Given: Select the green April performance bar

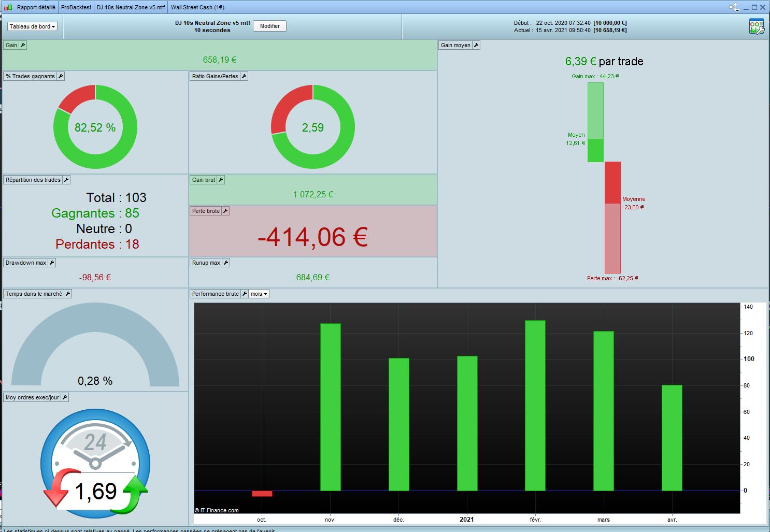Looking at the screenshot, I should point(672,438).
